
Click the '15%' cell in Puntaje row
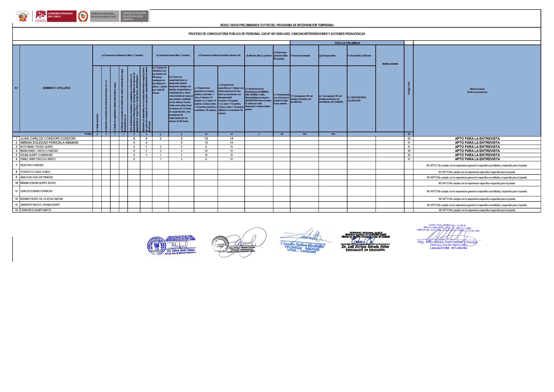(333, 134)
